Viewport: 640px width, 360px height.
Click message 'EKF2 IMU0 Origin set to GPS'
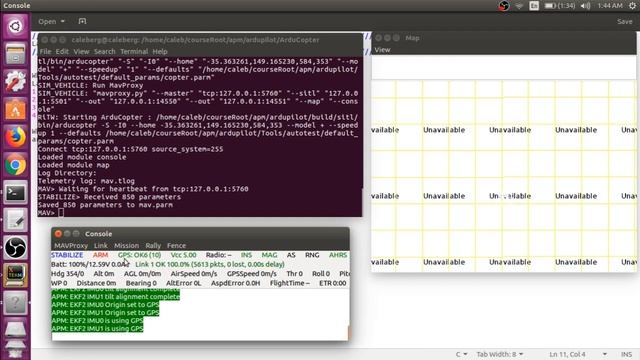tap(105, 304)
